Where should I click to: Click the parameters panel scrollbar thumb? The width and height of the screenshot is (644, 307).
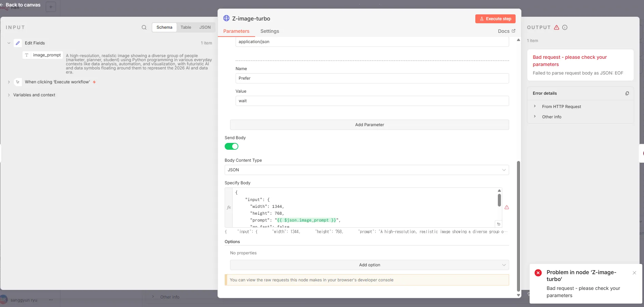[518, 226]
